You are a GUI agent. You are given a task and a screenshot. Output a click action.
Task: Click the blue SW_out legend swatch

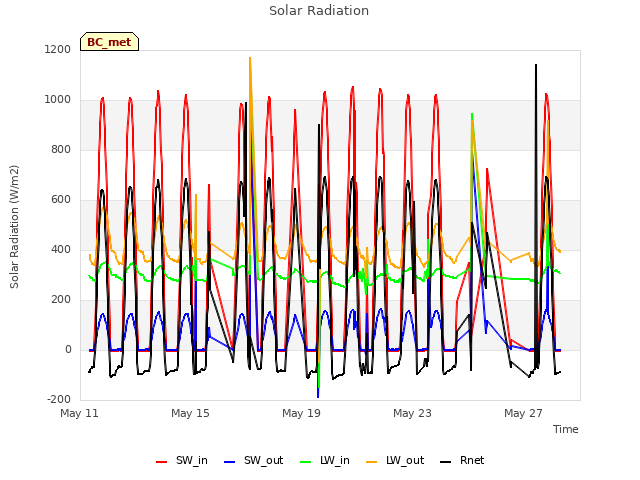pos(230,462)
